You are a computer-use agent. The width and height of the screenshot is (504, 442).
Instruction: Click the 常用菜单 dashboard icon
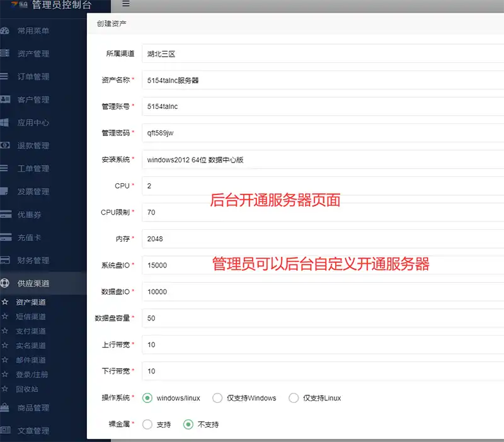tap(4, 30)
